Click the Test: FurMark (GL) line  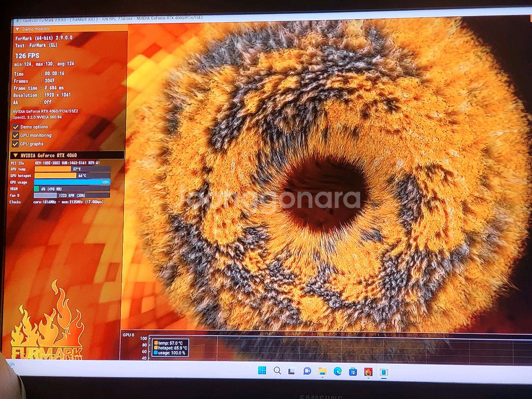tap(36, 45)
